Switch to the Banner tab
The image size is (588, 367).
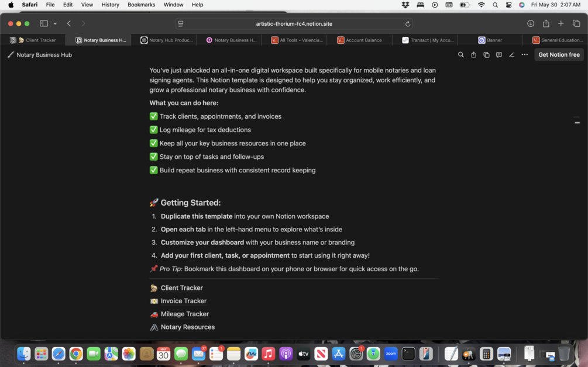point(490,40)
